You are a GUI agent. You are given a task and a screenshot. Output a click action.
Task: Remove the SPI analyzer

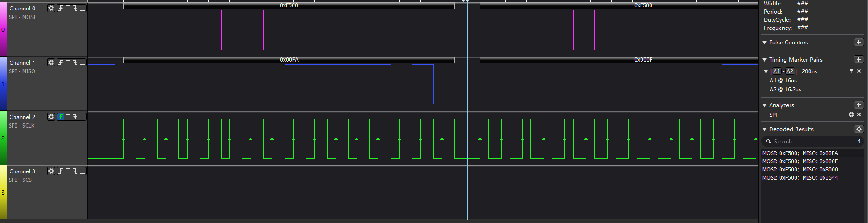pyautogui.click(x=859, y=115)
